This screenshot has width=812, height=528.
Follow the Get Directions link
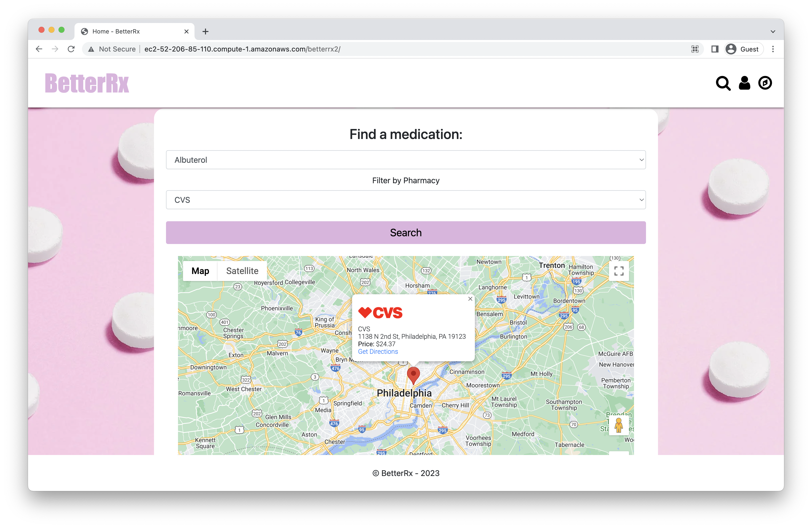378,352
